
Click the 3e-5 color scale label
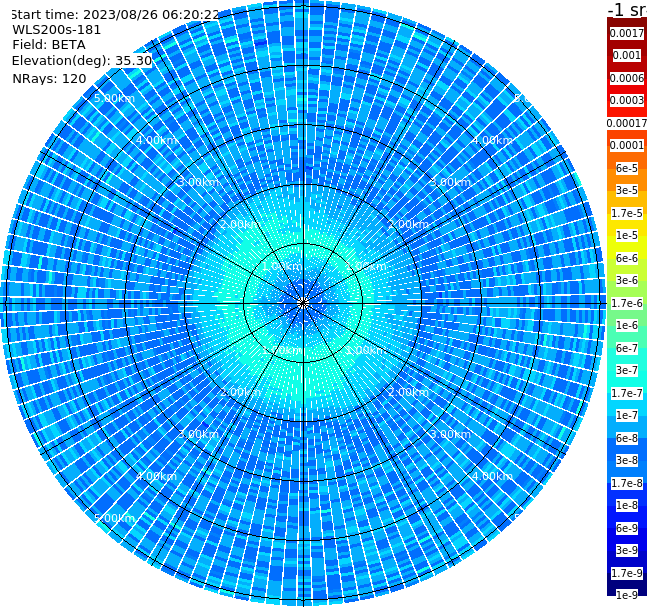[x=627, y=190]
